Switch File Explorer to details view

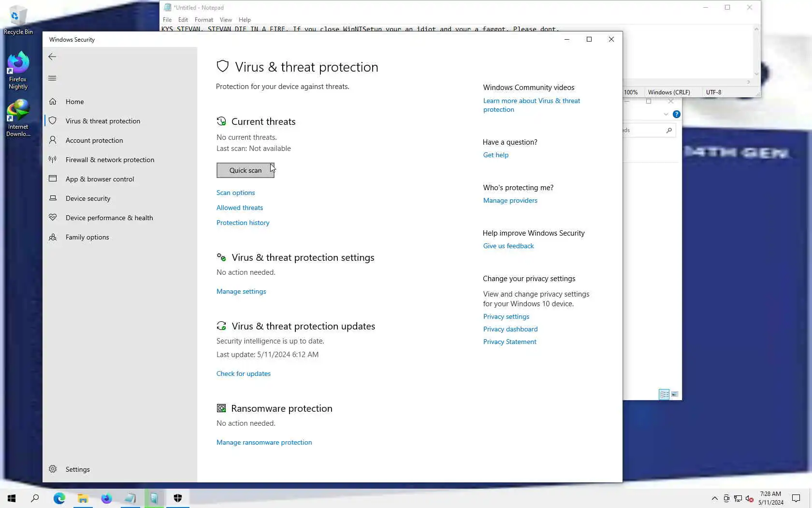(665, 394)
